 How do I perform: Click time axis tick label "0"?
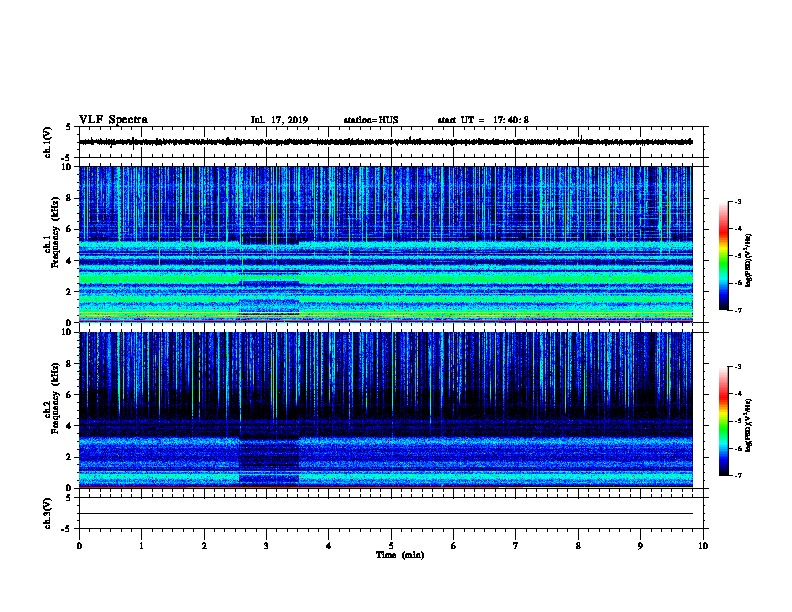pyautogui.click(x=79, y=545)
